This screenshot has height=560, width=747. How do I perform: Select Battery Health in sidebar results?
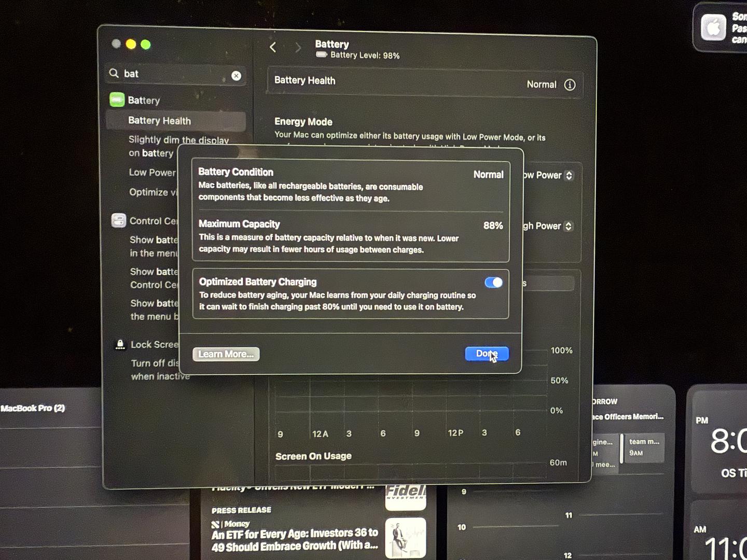coord(160,121)
